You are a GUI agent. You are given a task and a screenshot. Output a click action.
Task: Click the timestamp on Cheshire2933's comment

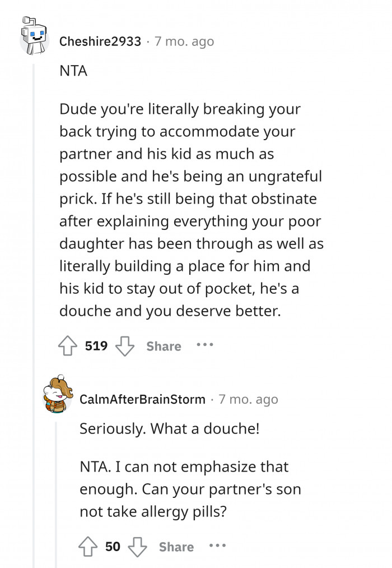tap(184, 41)
